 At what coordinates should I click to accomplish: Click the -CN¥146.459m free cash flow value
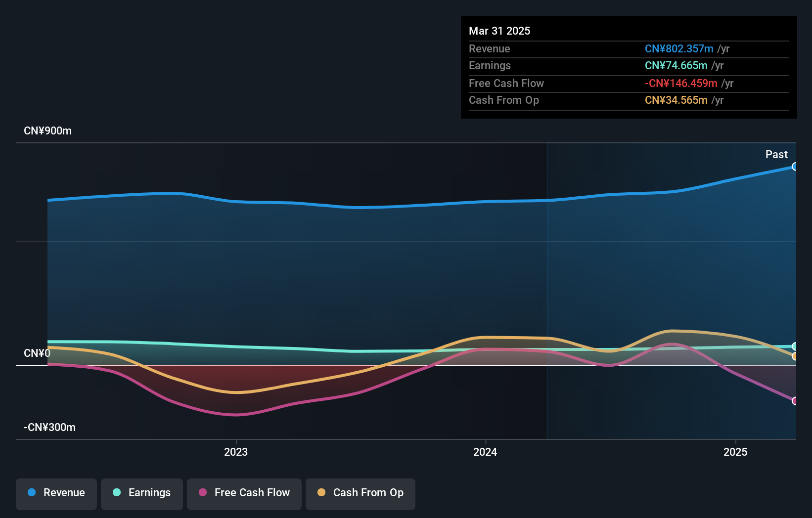point(681,83)
